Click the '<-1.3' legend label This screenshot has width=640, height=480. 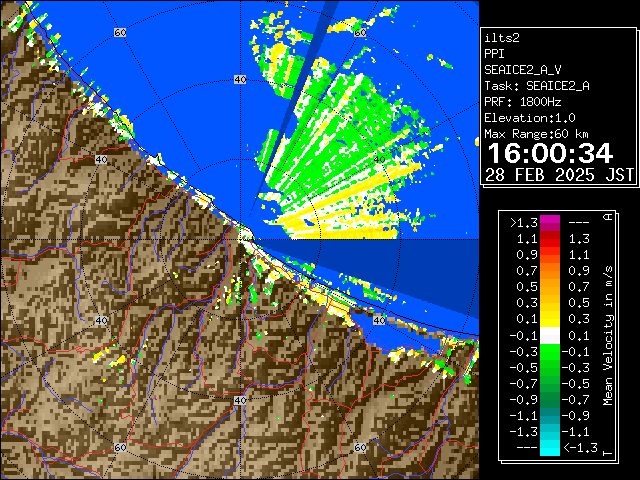[580, 448]
